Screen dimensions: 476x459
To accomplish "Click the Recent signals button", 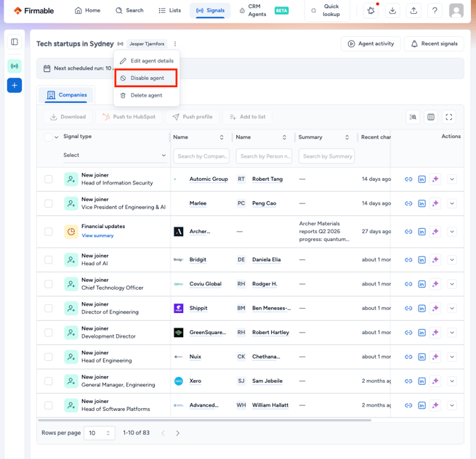I will click(434, 44).
